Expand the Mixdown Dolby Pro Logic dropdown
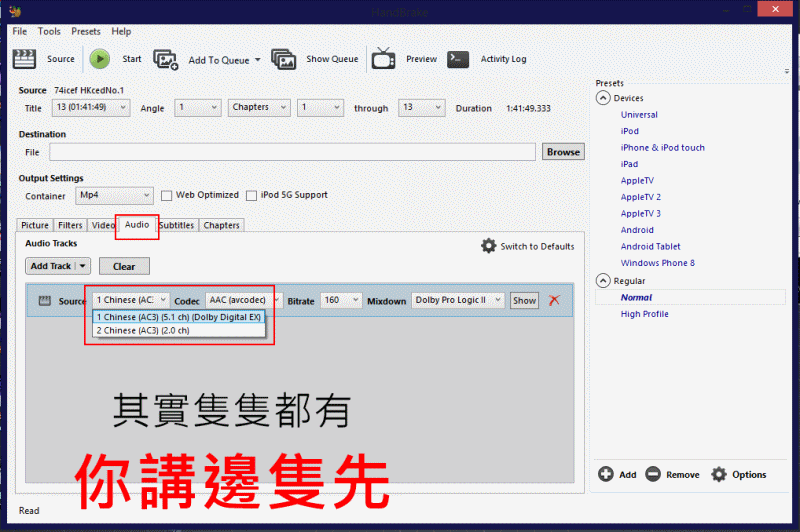Viewport: 800px width, 532px height. [457, 300]
